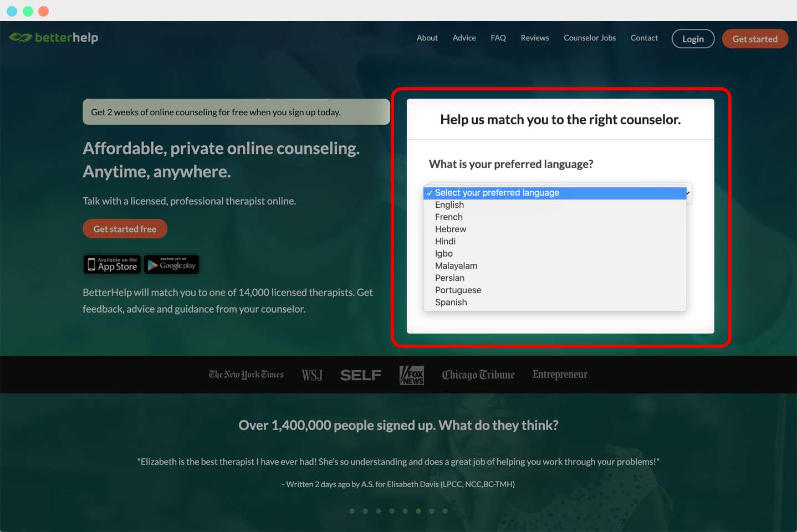
Task: Click the blue window close dot
Action: (x=12, y=11)
